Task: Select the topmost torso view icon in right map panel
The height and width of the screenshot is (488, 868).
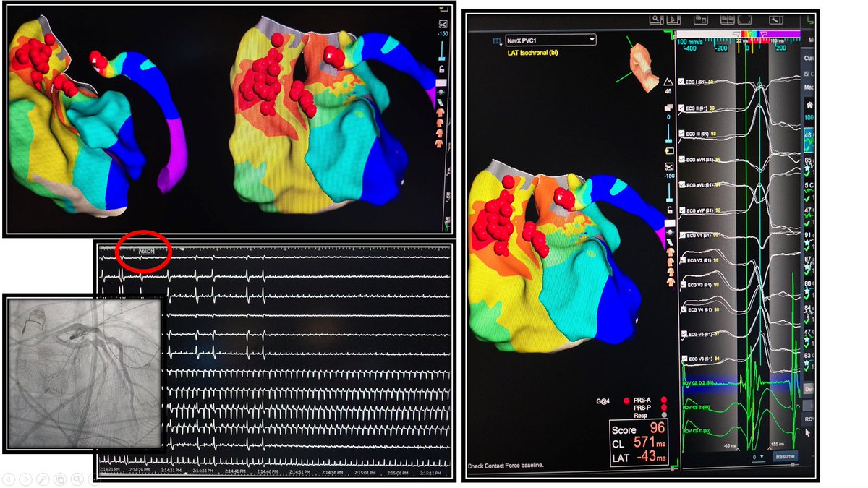Action: (x=671, y=252)
